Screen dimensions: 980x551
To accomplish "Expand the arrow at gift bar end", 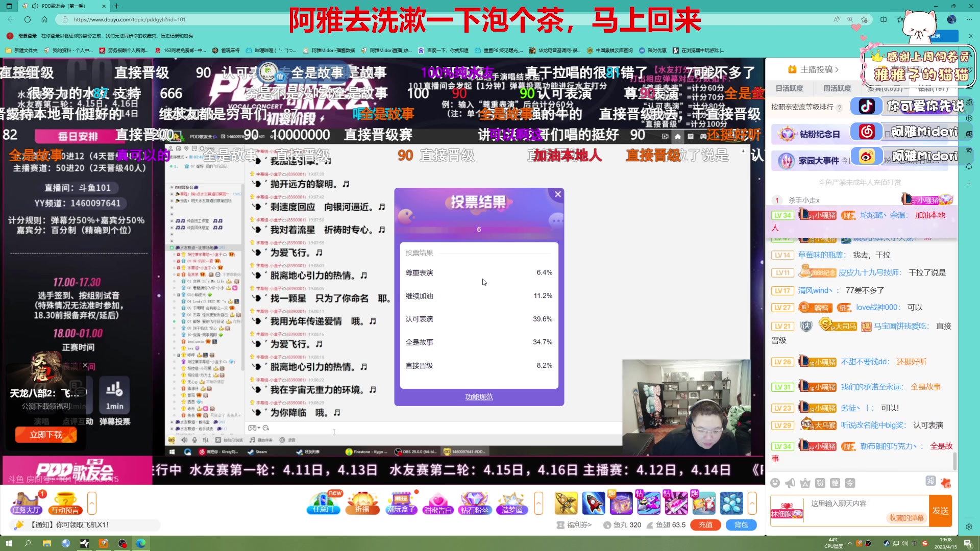I will point(752,503).
